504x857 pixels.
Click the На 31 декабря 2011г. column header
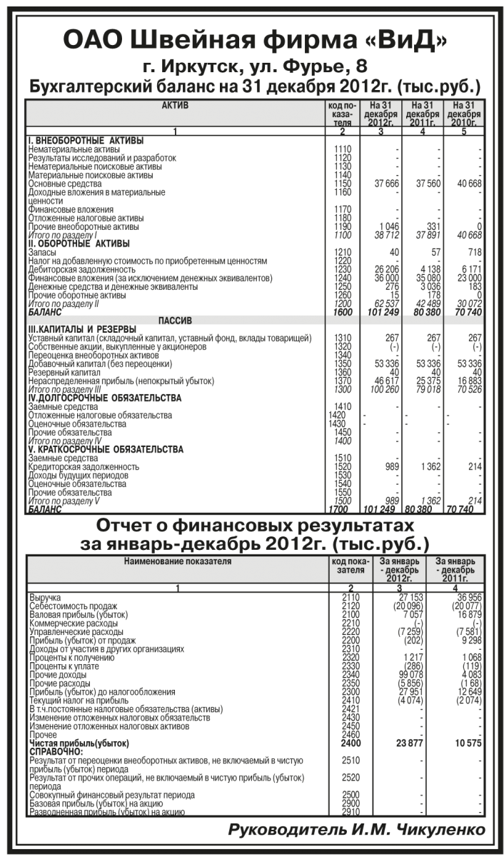(422, 114)
